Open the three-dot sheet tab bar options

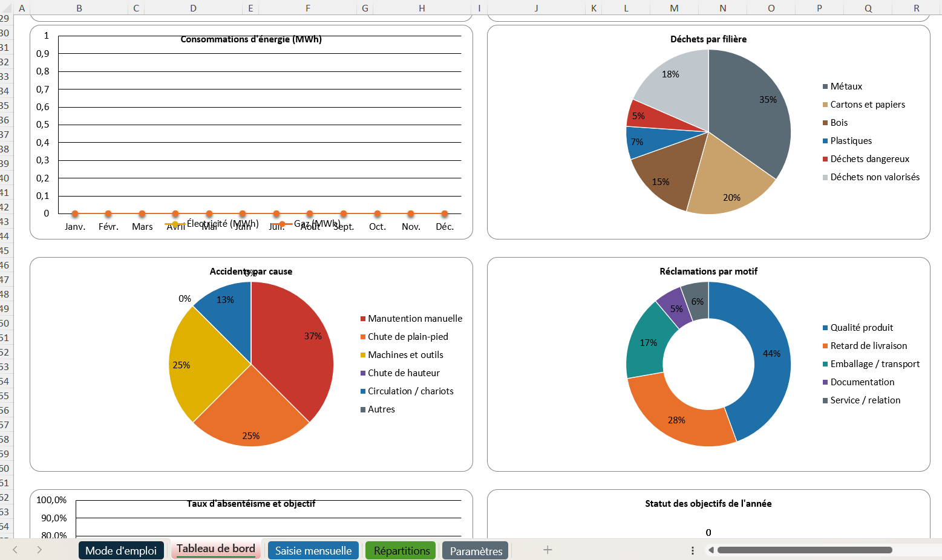click(693, 550)
